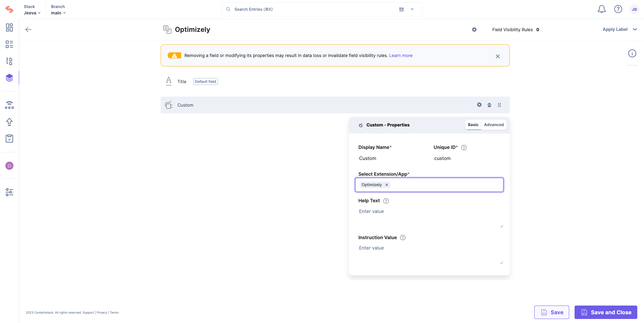Open the Dashboard icon in the sidebar
644x323 pixels.
pos(9,28)
